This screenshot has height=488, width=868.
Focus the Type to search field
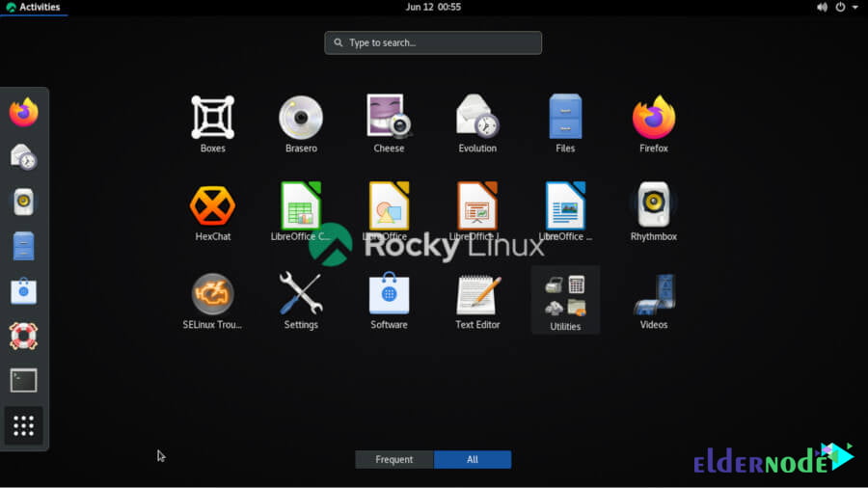click(433, 42)
